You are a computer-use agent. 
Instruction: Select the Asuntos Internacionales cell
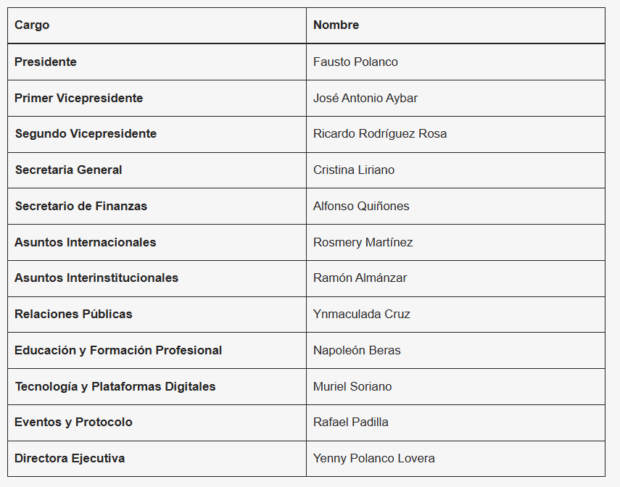click(157, 242)
